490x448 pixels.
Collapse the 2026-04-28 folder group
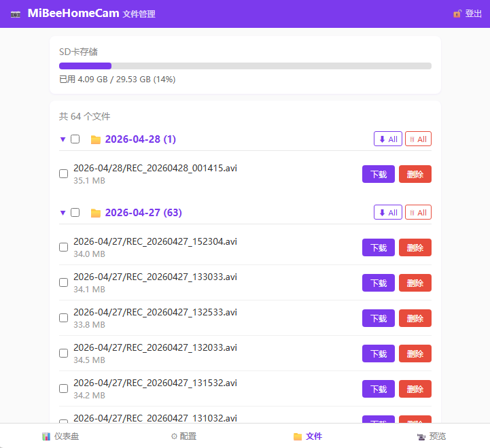point(63,139)
